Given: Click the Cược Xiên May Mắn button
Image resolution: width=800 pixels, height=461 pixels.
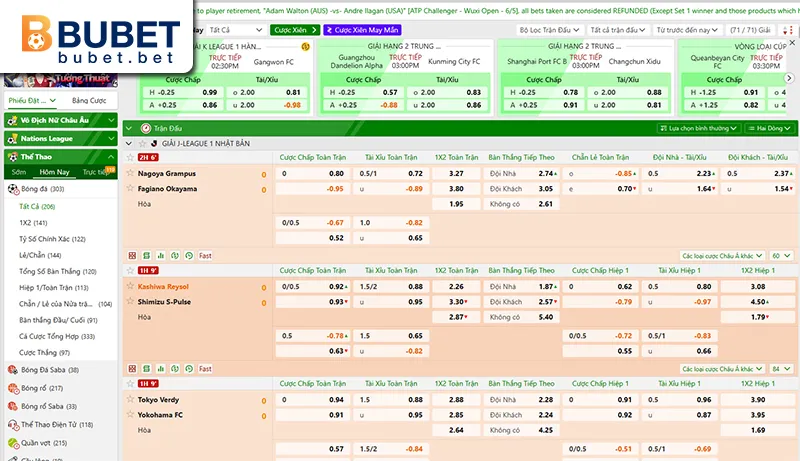Looking at the screenshot, I should [x=362, y=30].
